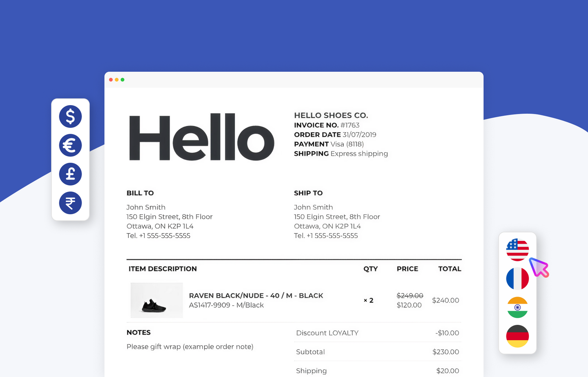Image resolution: width=588 pixels, height=377 pixels.
Task: Click the SHIP TO section heading
Action: coord(308,193)
